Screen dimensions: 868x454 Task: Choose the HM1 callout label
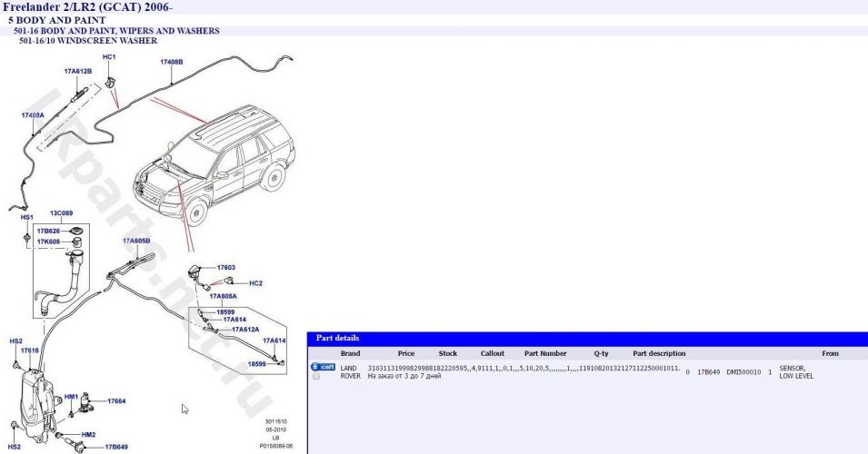[x=72, y=397]
